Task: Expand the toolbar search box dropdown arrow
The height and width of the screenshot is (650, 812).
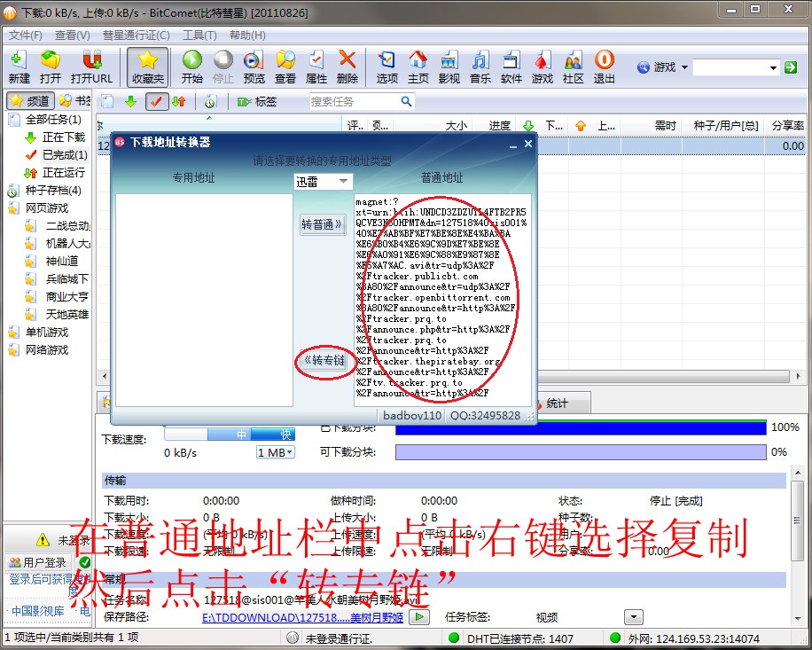Action: [x=773, y=68]
